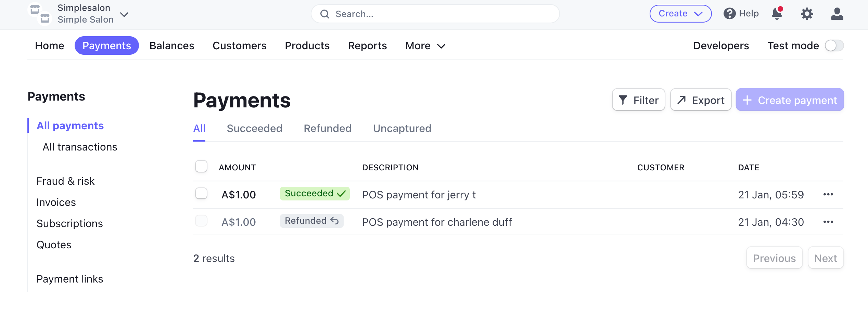Check the jerry t payment row checkbox
Viewport: 868px width, 327px height.
coord(201,194)
